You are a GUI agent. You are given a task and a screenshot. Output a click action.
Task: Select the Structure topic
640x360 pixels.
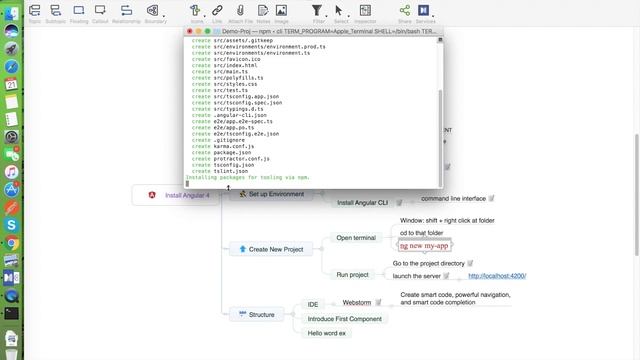[257, 314]
